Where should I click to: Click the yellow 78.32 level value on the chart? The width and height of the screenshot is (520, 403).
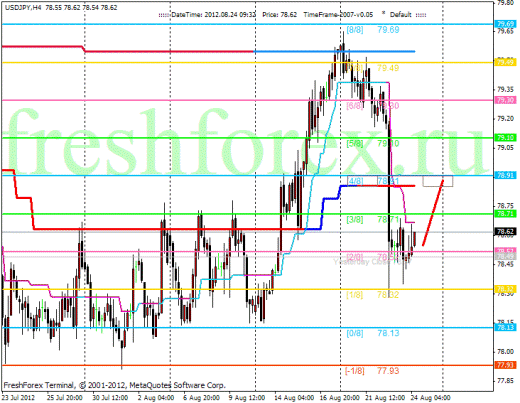point(388,295)
